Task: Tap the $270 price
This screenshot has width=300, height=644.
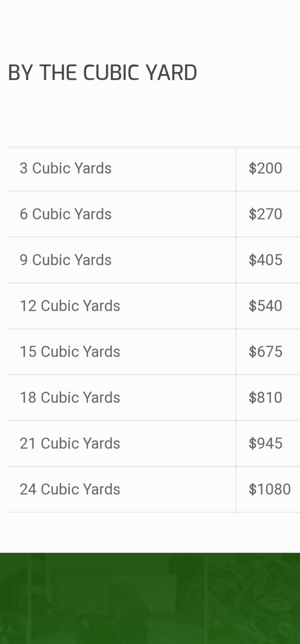Action: (265, 214)
